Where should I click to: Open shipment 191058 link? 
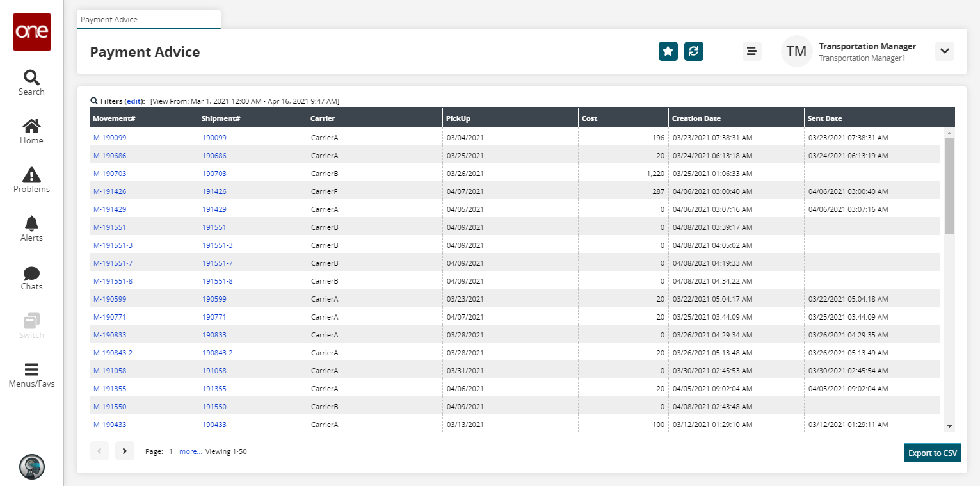pyautogui.click(x=214, y=371)
